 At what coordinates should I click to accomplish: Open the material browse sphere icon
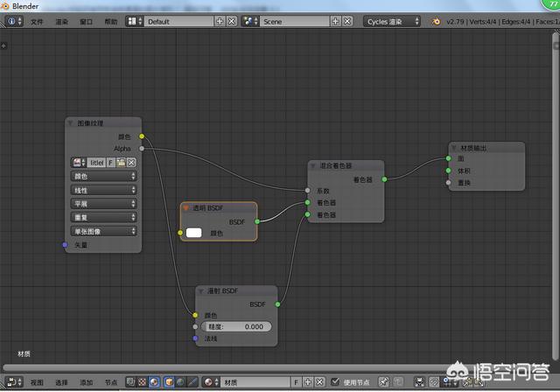tap(211, 382)
